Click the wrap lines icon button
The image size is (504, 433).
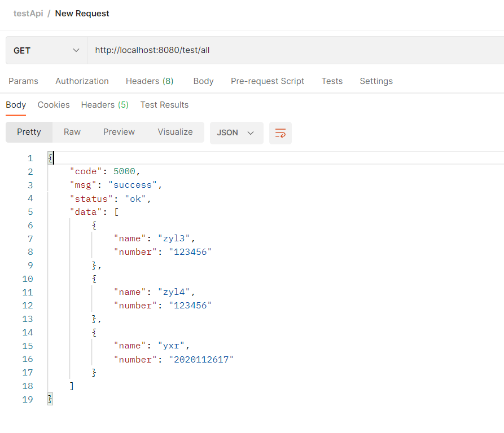[x=281, y=133]
